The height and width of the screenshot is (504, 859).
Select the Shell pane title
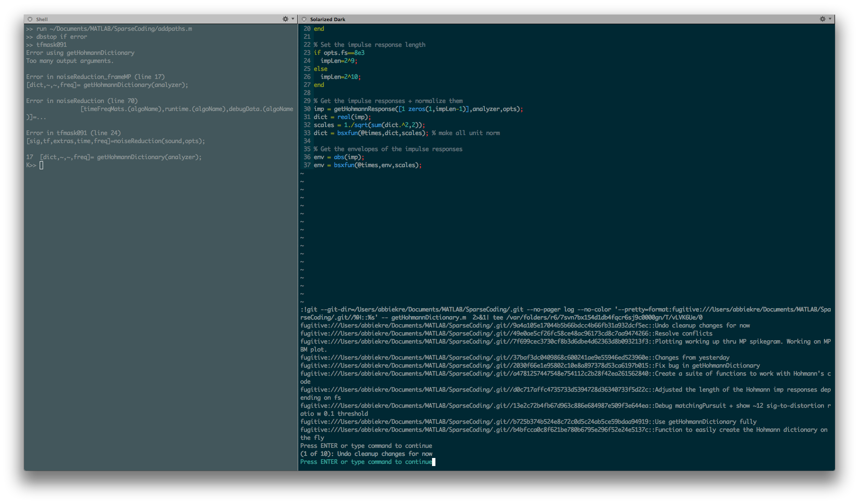click(42, 19)
